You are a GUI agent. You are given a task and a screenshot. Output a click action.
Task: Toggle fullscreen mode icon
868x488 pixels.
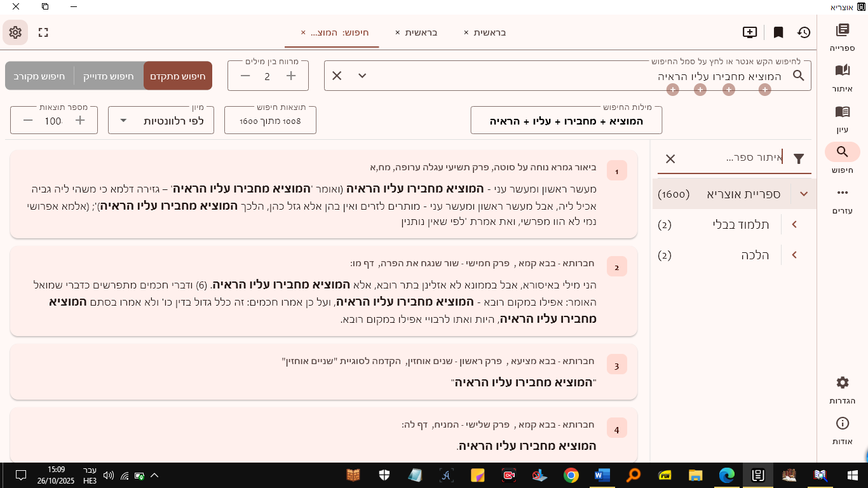pos(43,32)
